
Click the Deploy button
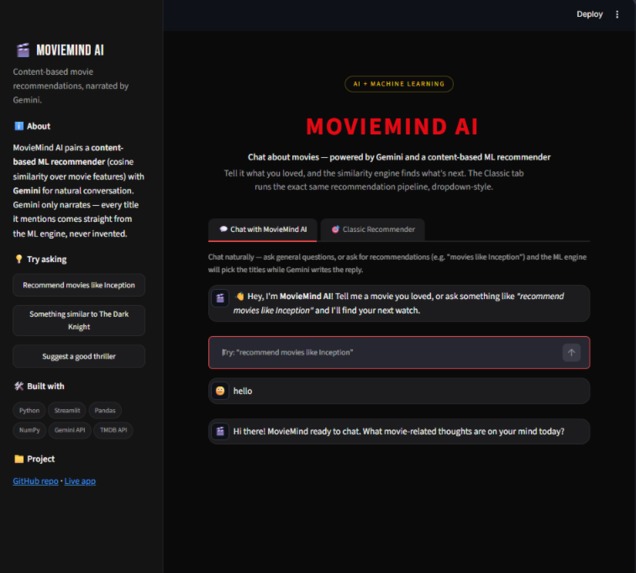589,14
